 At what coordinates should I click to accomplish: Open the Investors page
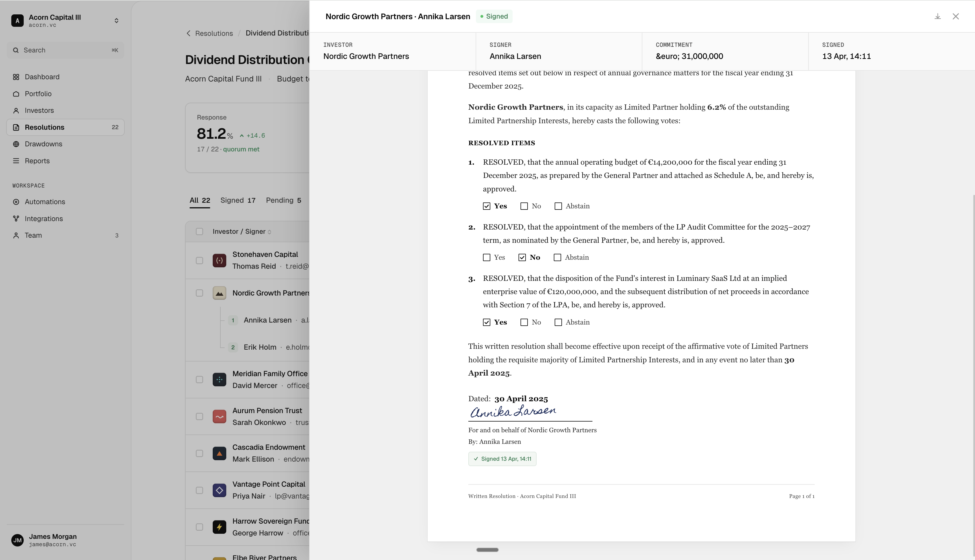[65, 110]
